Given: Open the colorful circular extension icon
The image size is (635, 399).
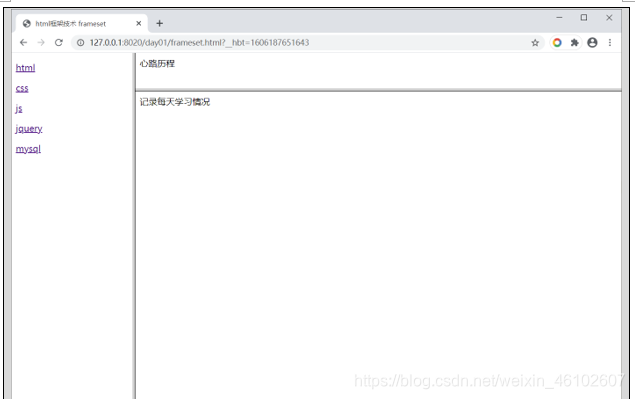Looking at the screenshot, I should (x=557, y=43).
